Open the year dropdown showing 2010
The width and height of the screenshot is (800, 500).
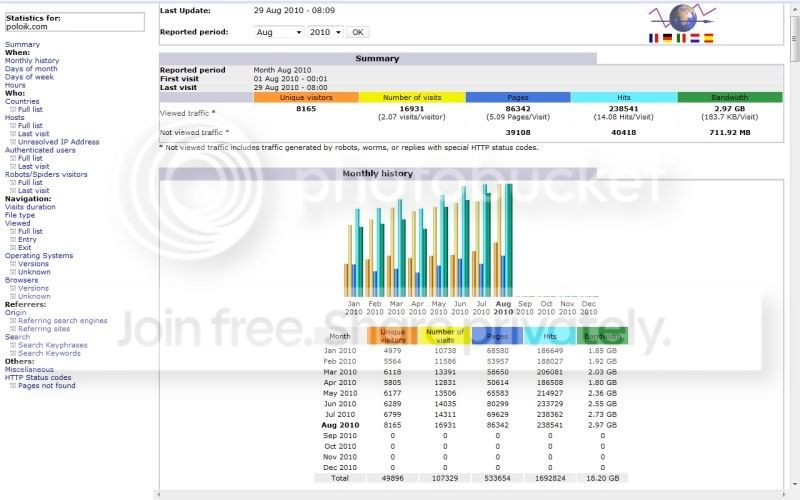pyautogui.click(x=325, y=32)
